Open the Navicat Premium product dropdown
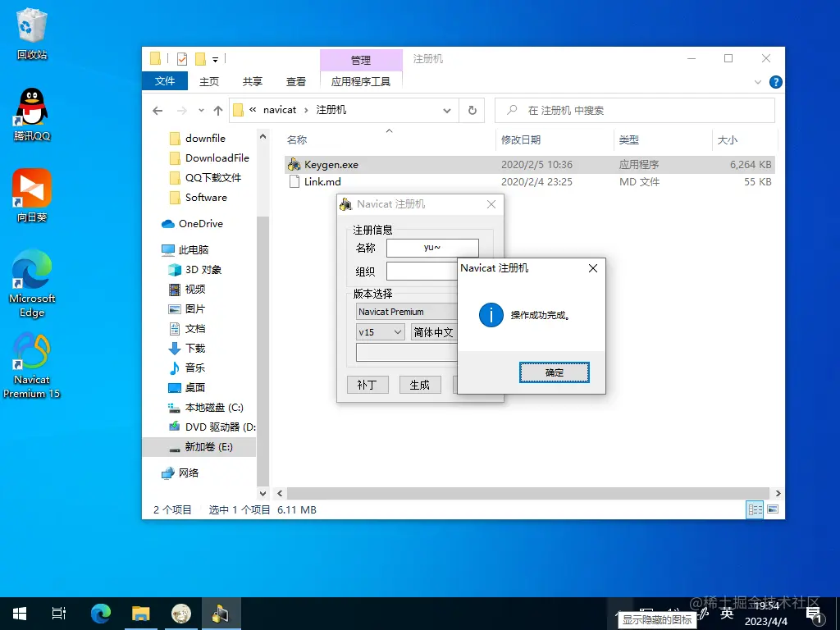The height and width of the screenshot is (630, 840). 407,312
